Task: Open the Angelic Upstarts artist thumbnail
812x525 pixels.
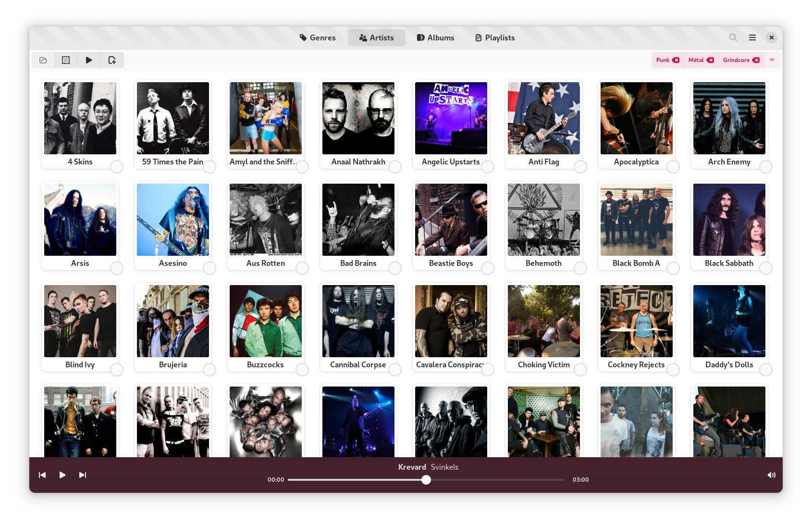Action: (451, 118)
